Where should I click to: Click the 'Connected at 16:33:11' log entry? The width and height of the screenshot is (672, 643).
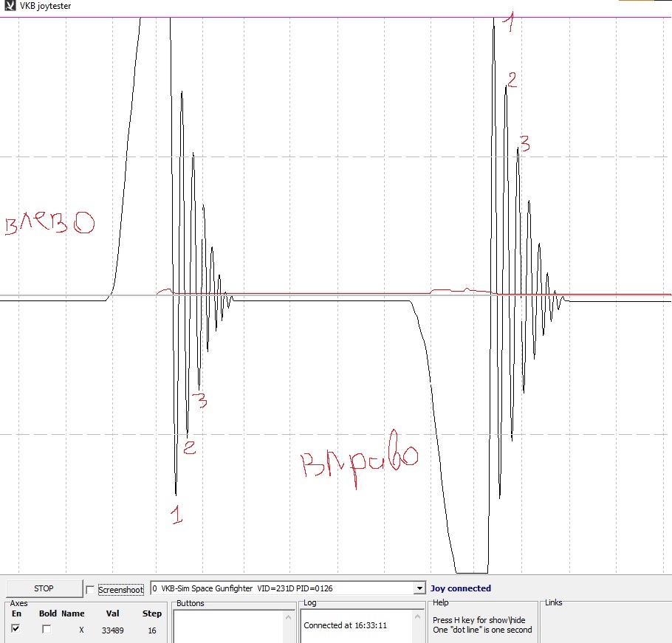(x=345, y=625)
